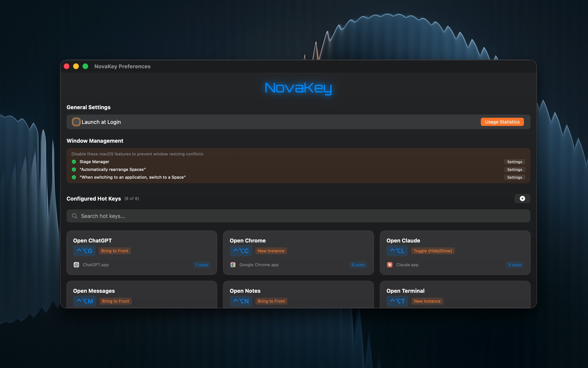Click the ChatGPT.app label
Viewport: 588px width, 368px height.
[x=96, y=265]
